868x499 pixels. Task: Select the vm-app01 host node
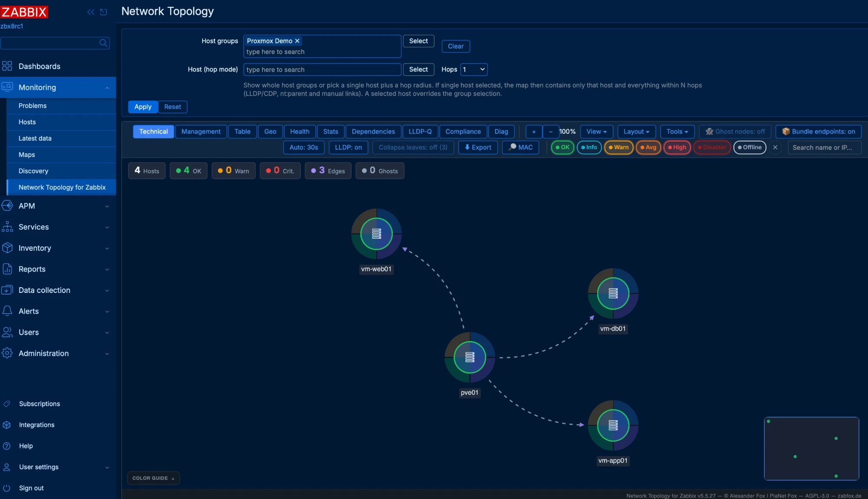pyautogui.click(x=613, y=425)
